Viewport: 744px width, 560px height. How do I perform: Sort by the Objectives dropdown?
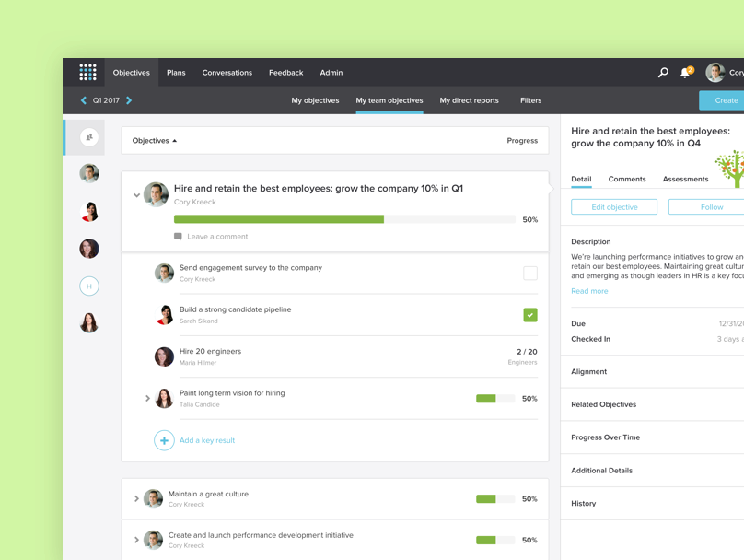tap(155, 141)
